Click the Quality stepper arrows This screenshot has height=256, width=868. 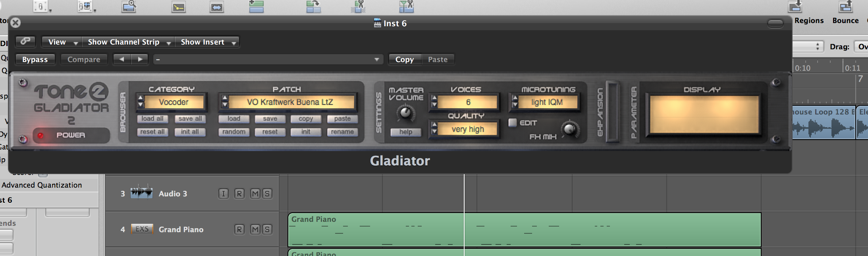coord(434,129)
